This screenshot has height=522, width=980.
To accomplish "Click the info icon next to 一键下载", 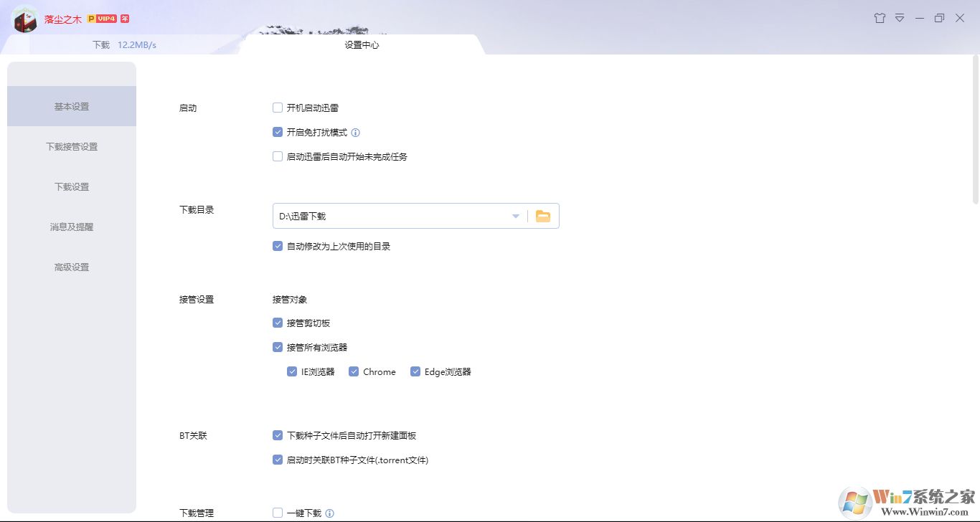I will [x=330, y=513].
